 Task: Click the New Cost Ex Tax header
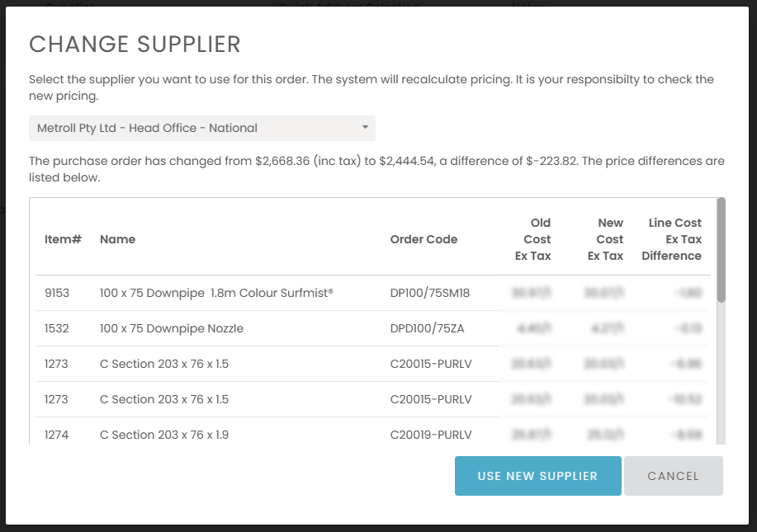605,239
